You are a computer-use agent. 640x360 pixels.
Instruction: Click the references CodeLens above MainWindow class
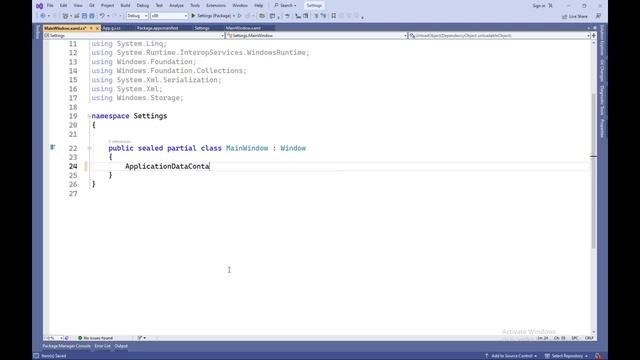[120, 141]
